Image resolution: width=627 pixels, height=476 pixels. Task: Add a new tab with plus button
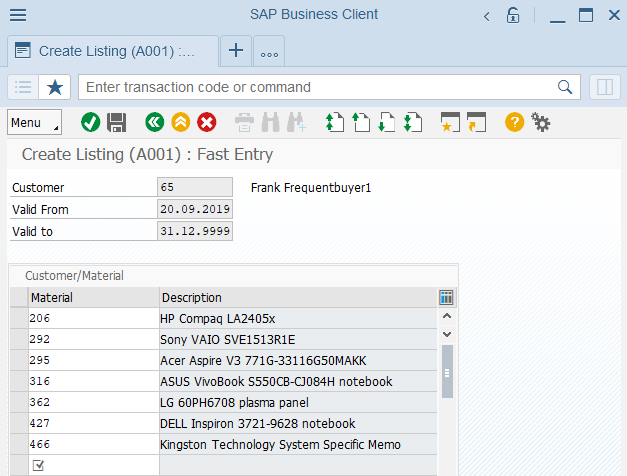coord(236,50)
